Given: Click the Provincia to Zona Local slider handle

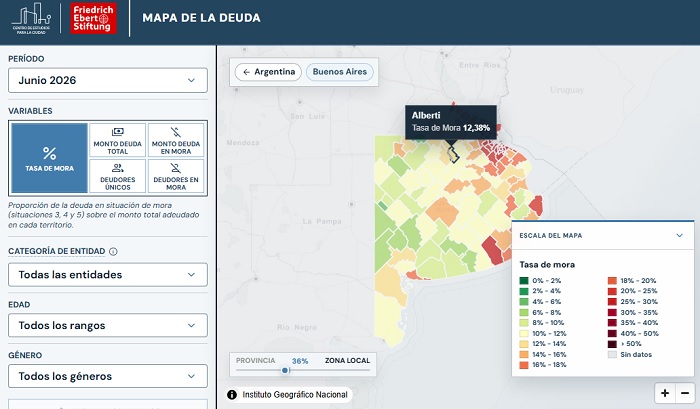Looking at the screenshot, I should [285, 370].
